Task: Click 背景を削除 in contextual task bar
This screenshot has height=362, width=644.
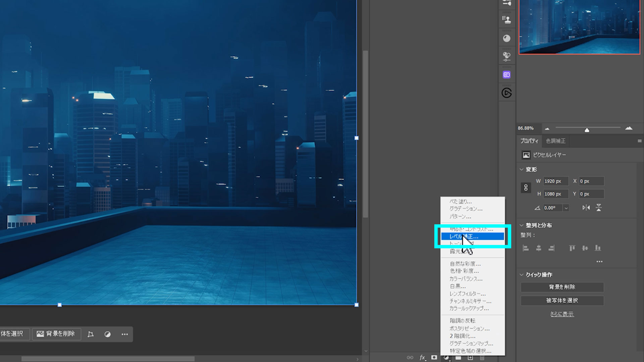Action: pos(56,334)
